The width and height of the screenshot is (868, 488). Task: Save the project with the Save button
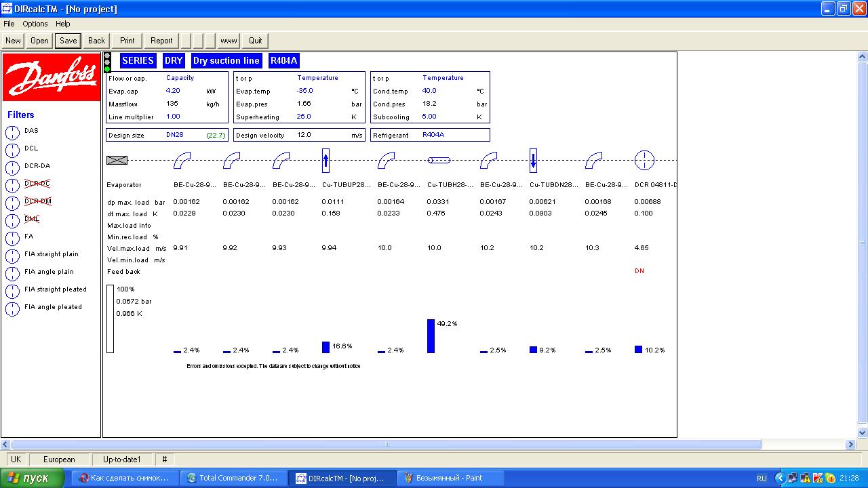[x=68, y=41]
